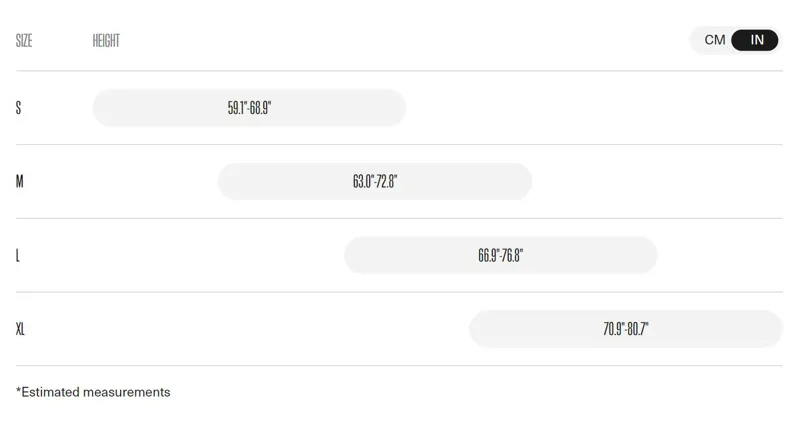Viewport: 800px width, 433px height.
Task: Click the SIZE column header
Action: point(24,41)
